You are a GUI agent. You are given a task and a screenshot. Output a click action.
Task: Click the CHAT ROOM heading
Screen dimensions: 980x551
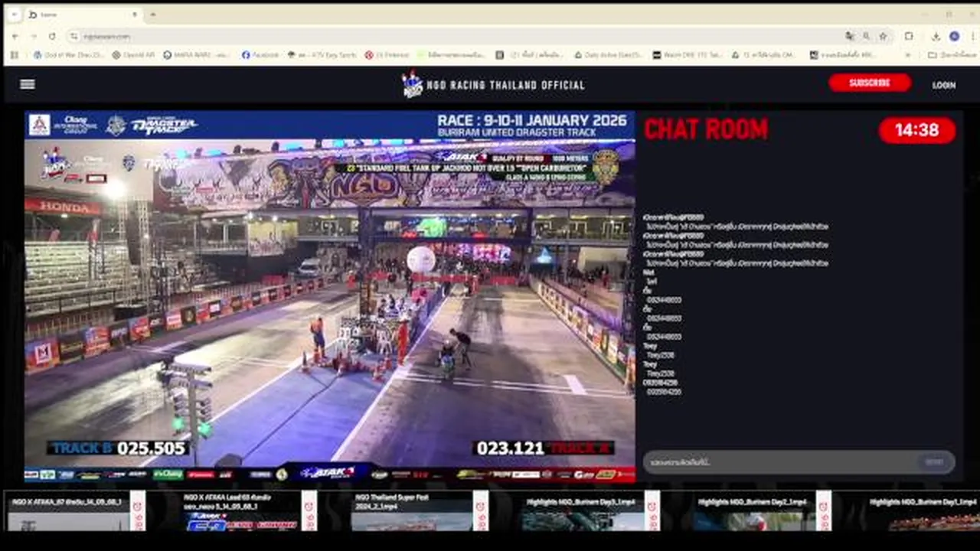point(706,129)
